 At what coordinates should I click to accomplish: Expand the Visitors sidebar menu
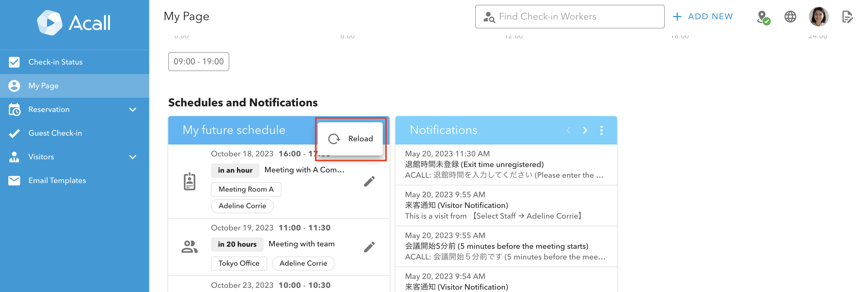pyautogui.click(x=133, y=157)
